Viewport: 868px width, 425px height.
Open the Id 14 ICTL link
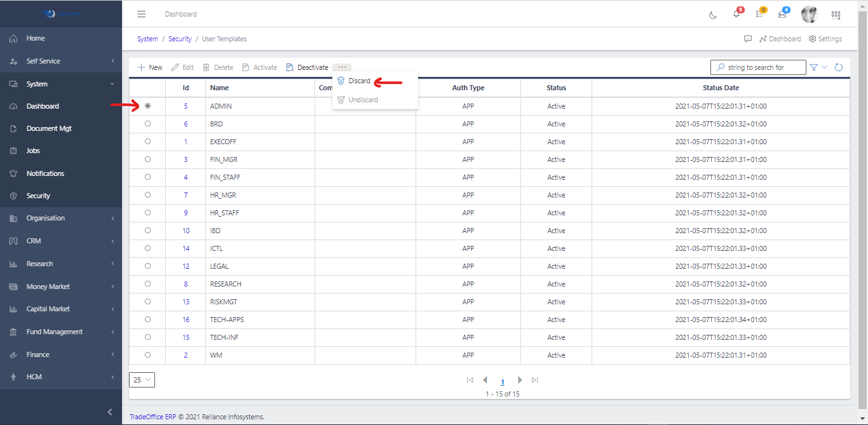(186, 248)
